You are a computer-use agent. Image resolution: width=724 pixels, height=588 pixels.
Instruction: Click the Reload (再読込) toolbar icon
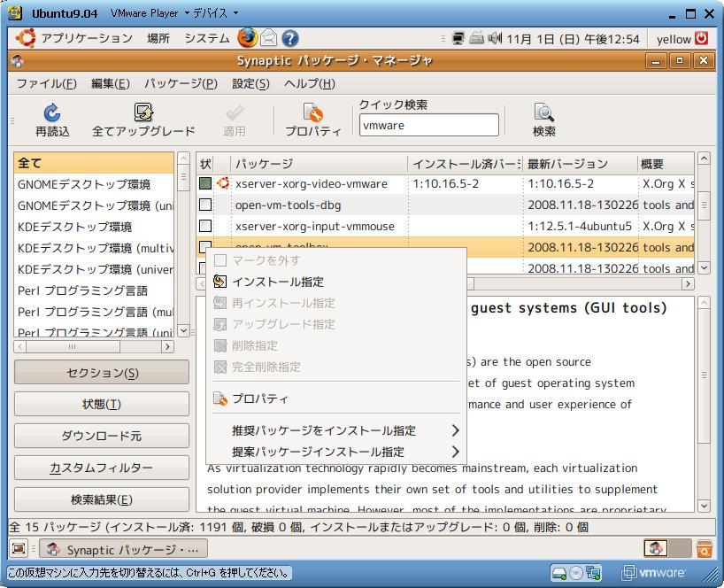tap(52, 112)
